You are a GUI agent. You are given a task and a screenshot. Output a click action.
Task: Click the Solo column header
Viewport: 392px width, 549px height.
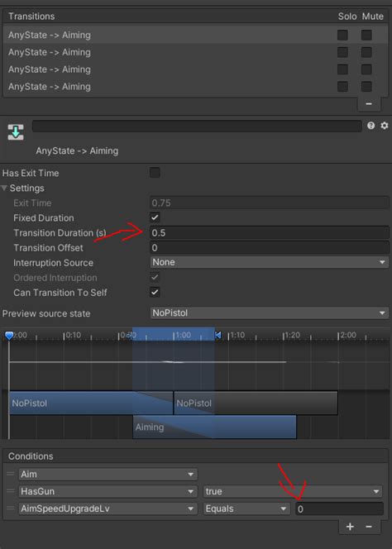point(347,16)
